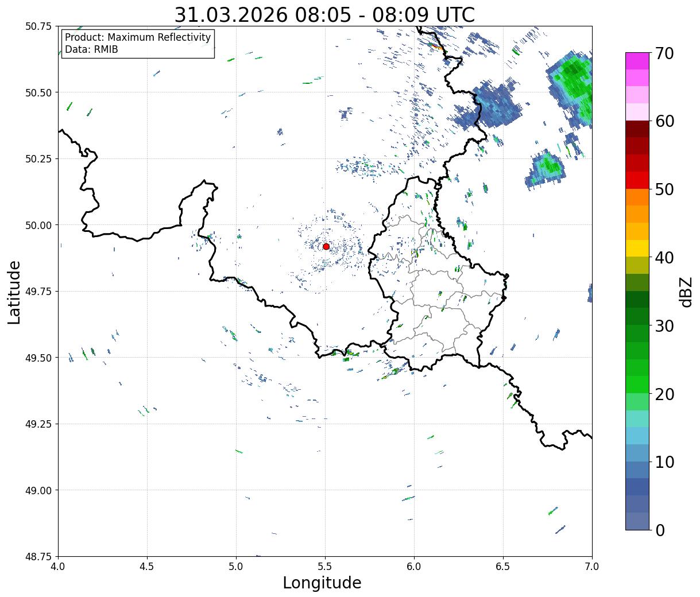Screen dimensions: 700x597
Task: Click the 50.00 latitude tick label
Action: pos(40,225)
